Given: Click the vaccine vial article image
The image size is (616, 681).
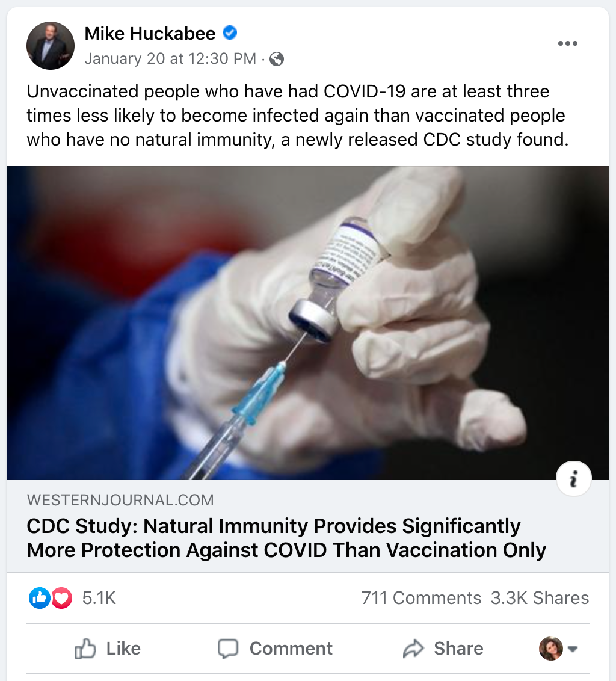Looking at the screenshot, I should tap(308, 322).
